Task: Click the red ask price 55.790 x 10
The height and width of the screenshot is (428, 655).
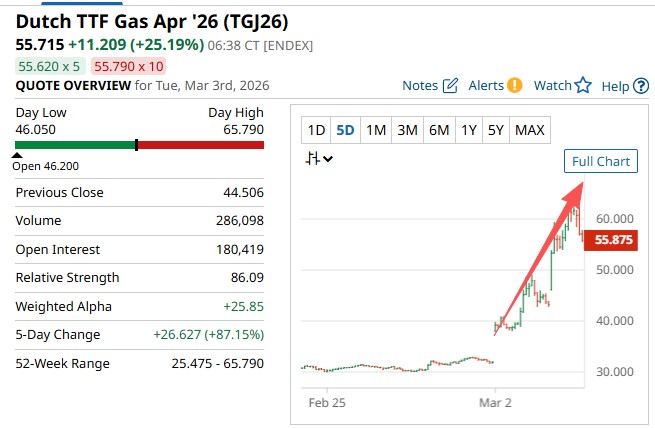Action: tap(128, 65)
